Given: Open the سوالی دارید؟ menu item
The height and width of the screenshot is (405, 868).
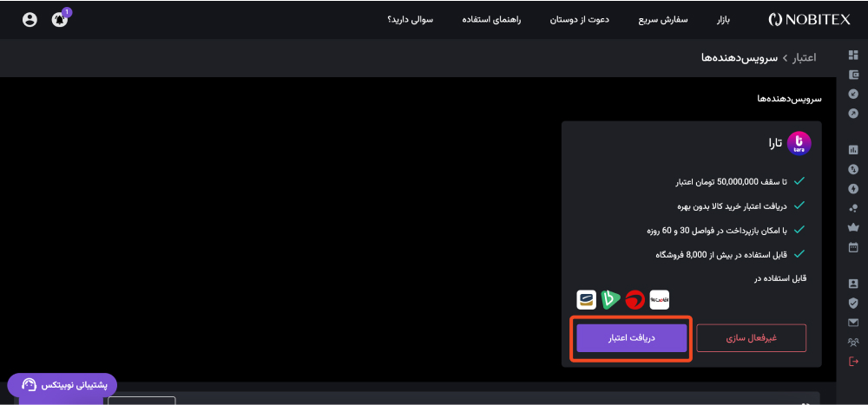Looking at the screenshot, I should pos(411,20).
